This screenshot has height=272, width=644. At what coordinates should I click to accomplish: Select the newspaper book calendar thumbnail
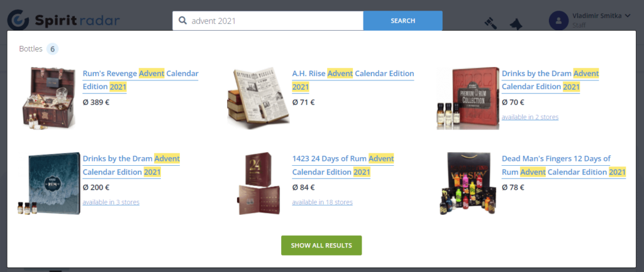click(x=258, y=99)
